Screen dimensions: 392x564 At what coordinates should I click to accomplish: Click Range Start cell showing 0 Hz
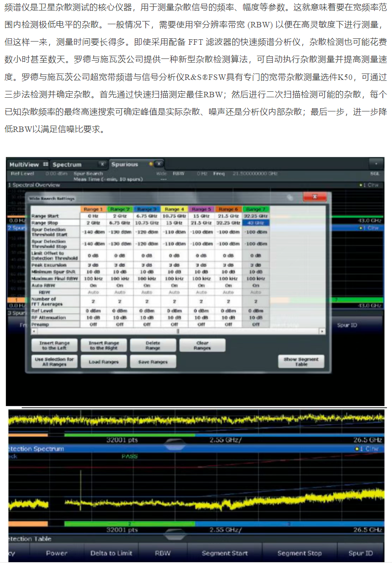click(93, 216)
